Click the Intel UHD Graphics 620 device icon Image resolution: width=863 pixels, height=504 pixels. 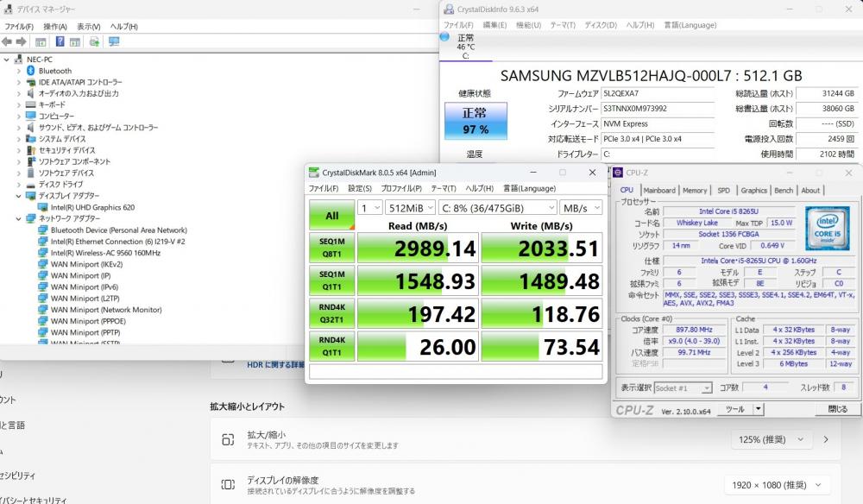point(42,207)
